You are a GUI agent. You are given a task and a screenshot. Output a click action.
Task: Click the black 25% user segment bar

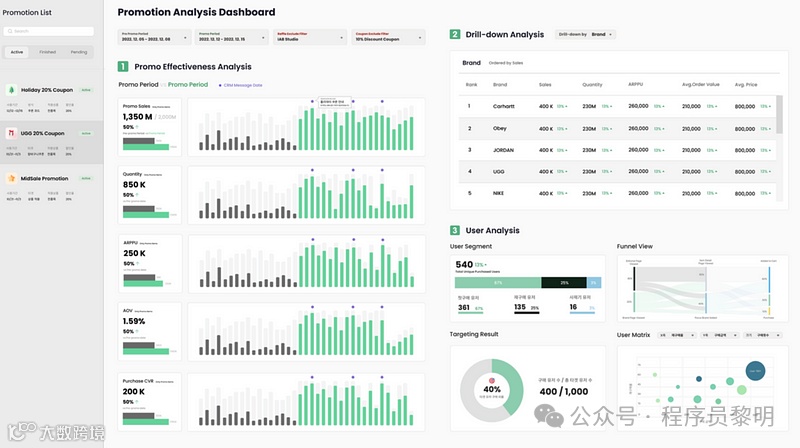click(x=564, y=283)
